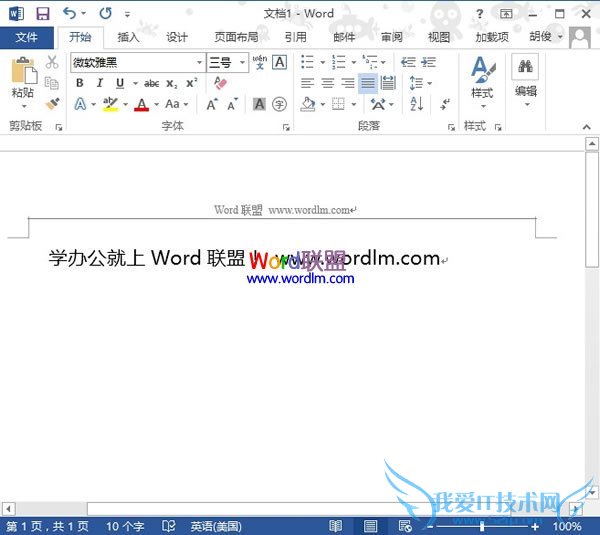The width and height of the screenshot is (600, 535).
Task: Open font dialog launcher in 字体 group
Action: coord(286,127)
